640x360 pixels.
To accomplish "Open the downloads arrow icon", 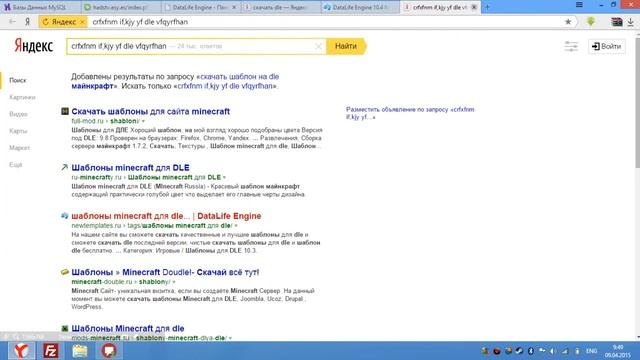I will click(x=631, y=22).
